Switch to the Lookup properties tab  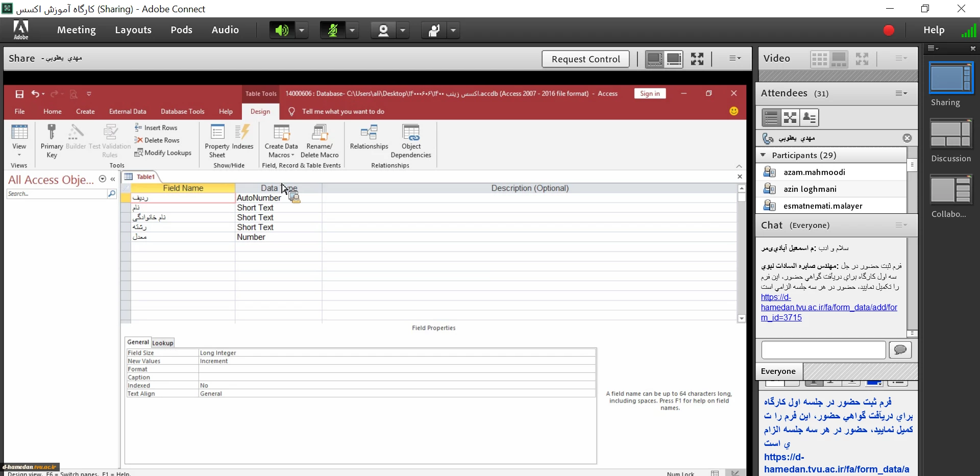tap(163, 343)
